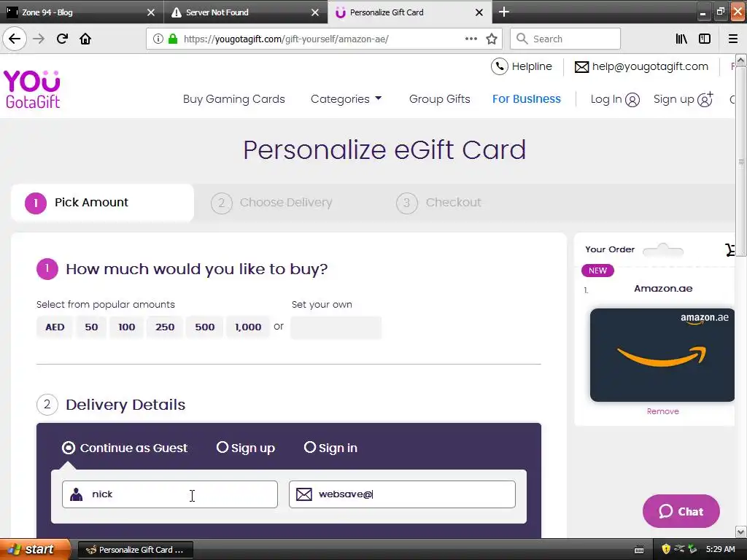The image size is (747, 560).
Task: Click the email field containing websave@
Action: [x=402, y=494]
